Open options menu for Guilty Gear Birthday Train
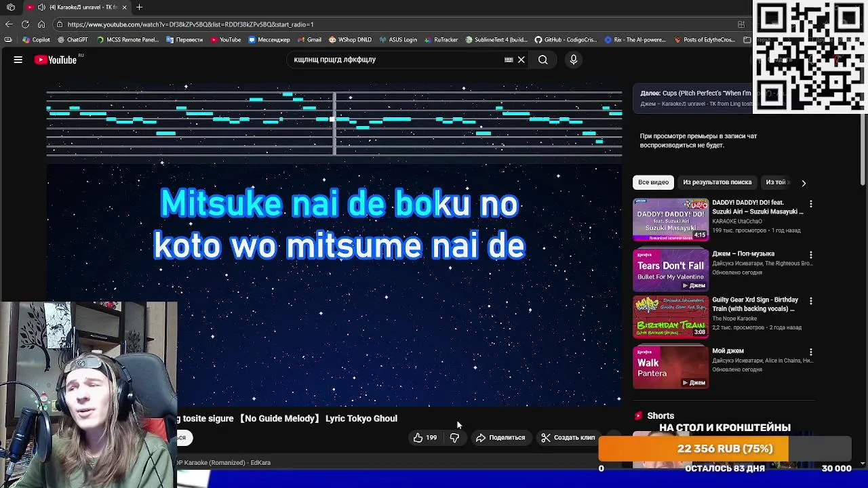 [x=810, y=301]
